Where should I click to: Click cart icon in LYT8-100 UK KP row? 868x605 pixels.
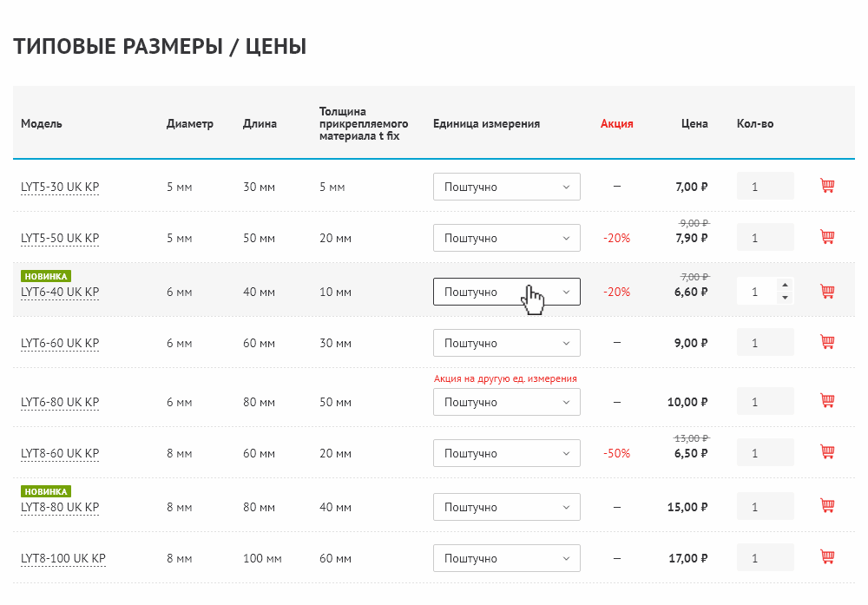(827, 557)
